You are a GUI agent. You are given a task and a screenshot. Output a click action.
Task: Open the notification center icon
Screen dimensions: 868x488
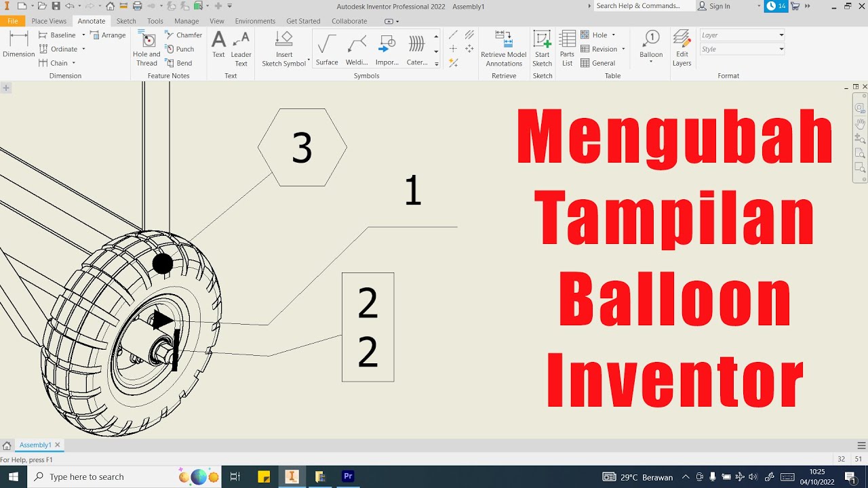(850, 476)
